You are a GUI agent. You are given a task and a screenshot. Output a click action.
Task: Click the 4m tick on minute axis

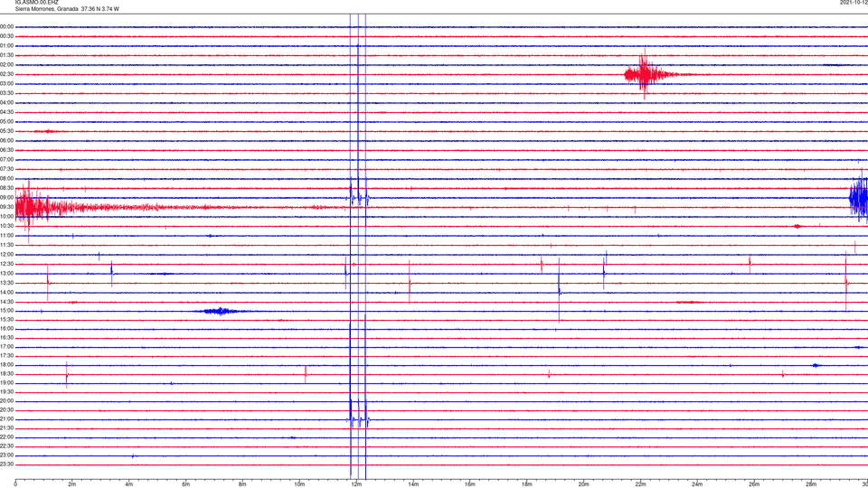(129, 484)
